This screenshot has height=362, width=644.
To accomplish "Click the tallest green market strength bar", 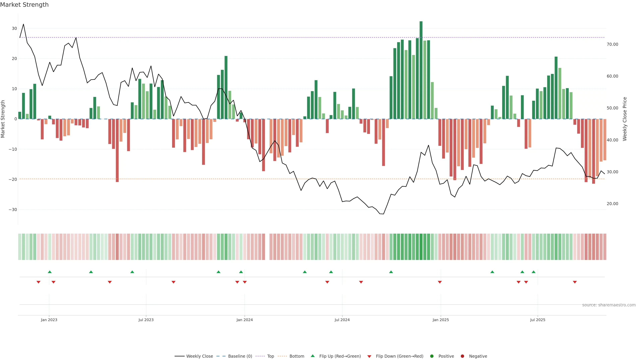I will click(x=421, y=70).
